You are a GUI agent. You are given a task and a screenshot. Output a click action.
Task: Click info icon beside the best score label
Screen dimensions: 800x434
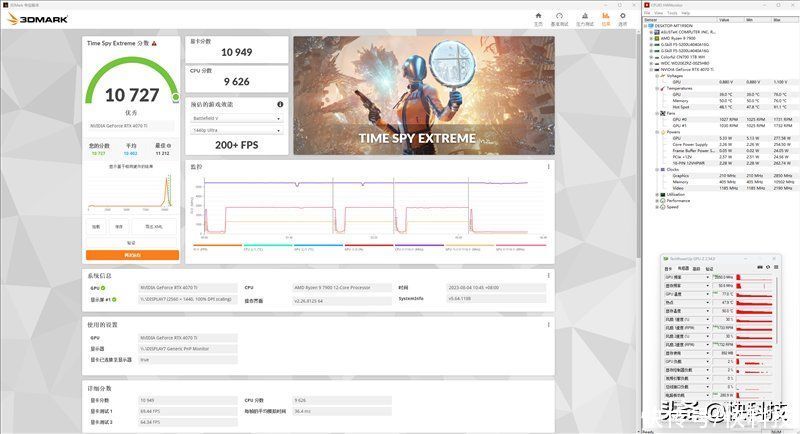(169, 146)
